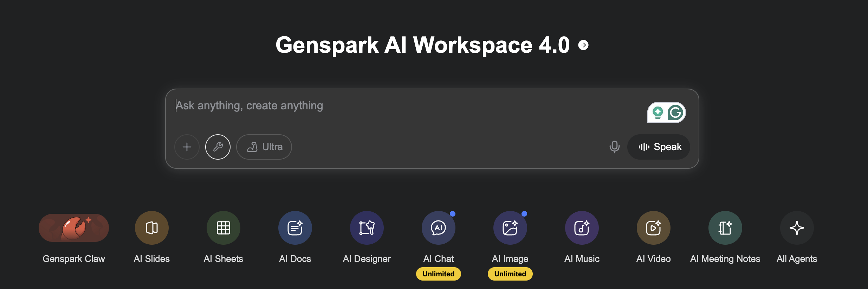Open the AI Sheets grid icon
This screenshot has width=868, height=289.
click(224, 228)
